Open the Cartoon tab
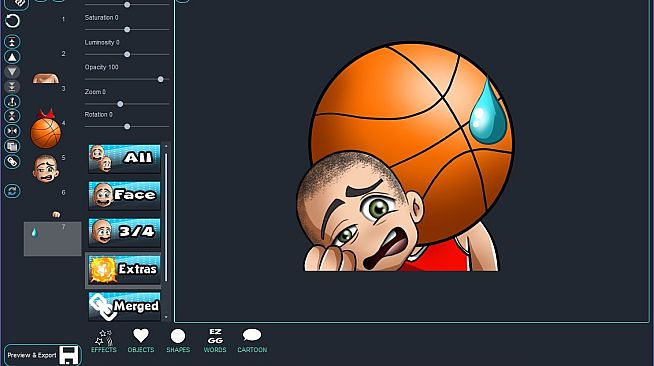This screenshot has width=654, height=366. pos(252,341)
